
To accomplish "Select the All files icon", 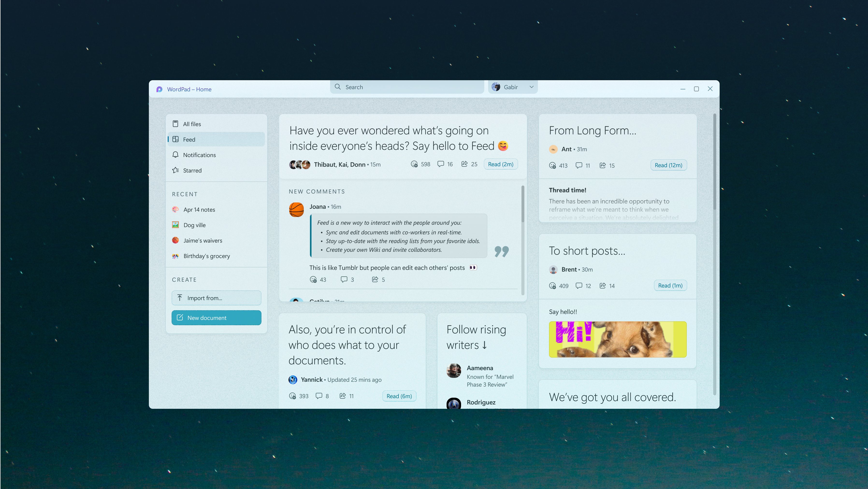I will click(x=175, y=124).
